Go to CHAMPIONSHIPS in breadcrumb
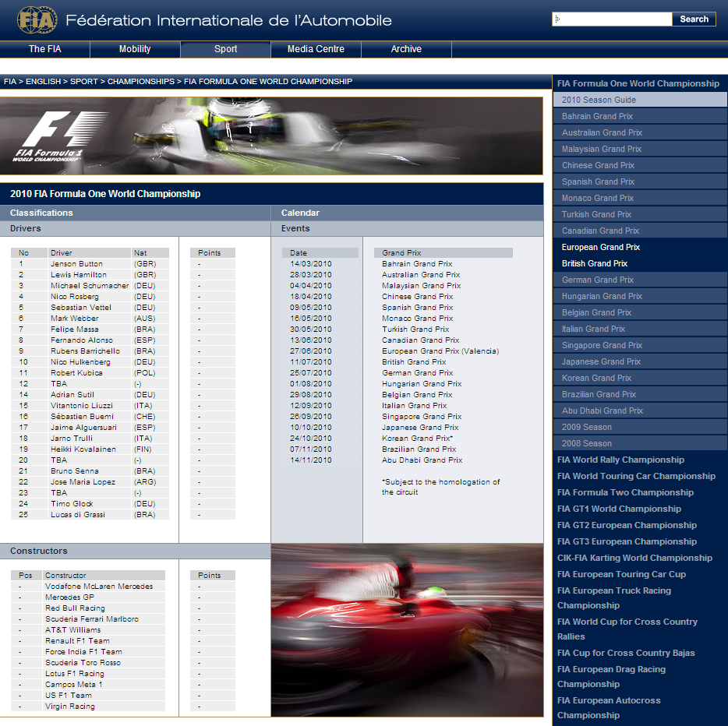 (141, 82)
